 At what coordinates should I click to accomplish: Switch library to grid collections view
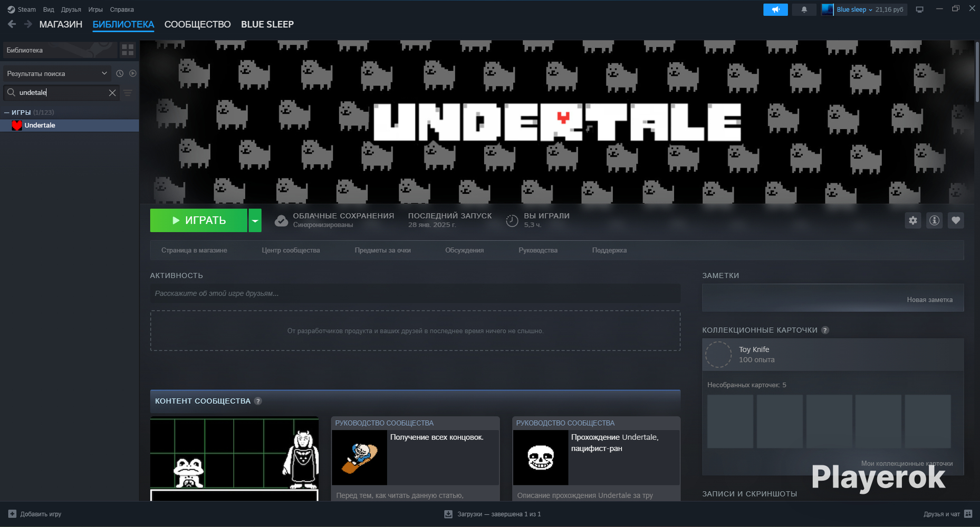click(128, 50)
